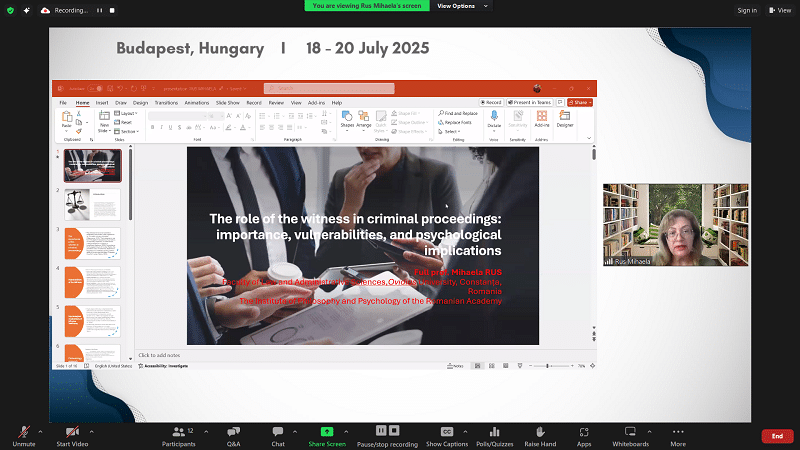This screenshot has width=800, height=450.
Task: Expand the View Options dropdown
Action: [459, 6]
